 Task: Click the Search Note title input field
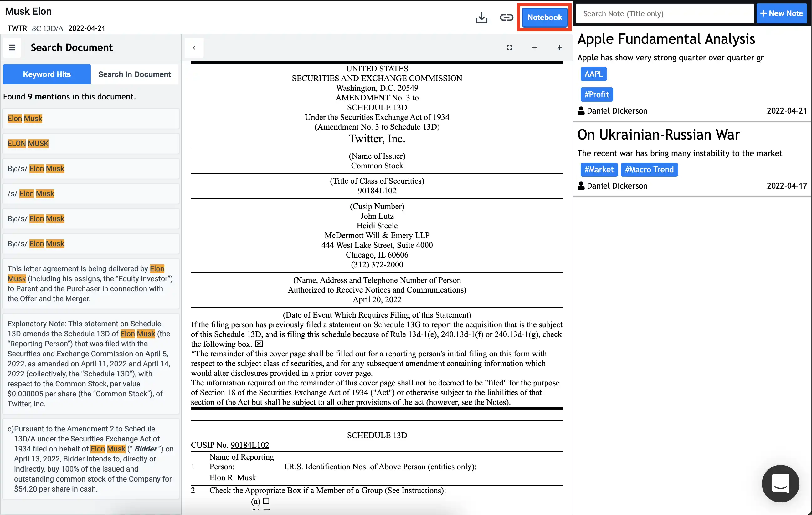pos(664,13)
